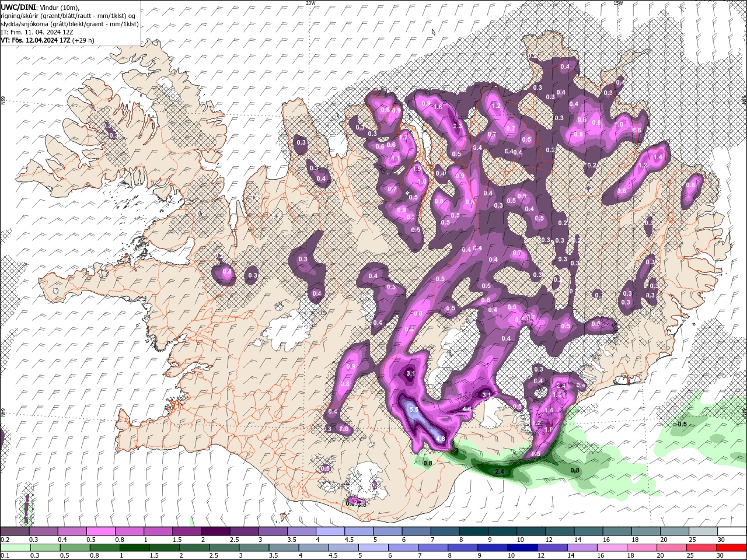Click the 2.3 snowfall value in the north

(458, 125)
